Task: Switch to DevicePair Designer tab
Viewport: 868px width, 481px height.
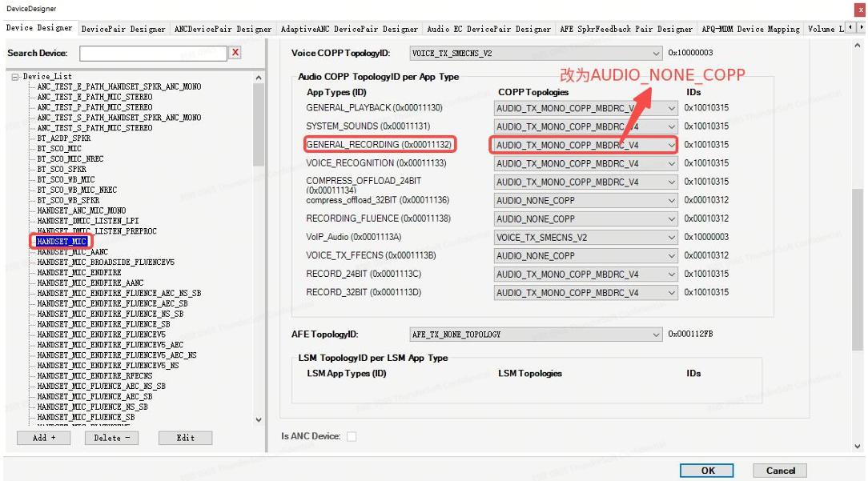Action: click(x=123, y=29)
